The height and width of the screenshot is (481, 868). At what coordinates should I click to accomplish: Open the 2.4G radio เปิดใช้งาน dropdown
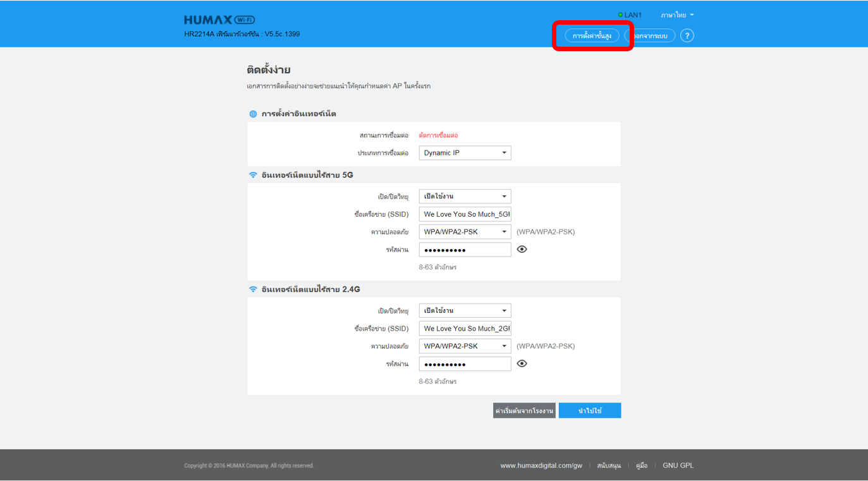click(x=465, y=311)
